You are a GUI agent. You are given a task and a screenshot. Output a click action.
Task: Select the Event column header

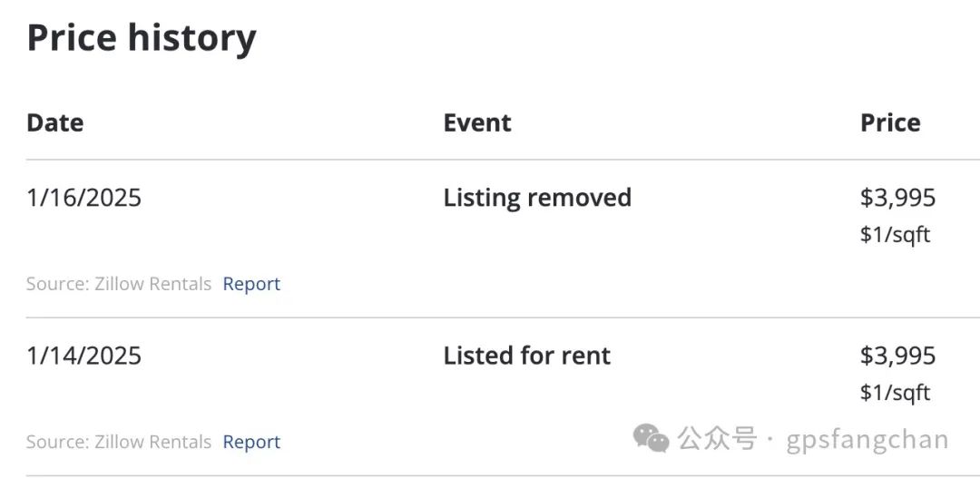tap(477, 122)
